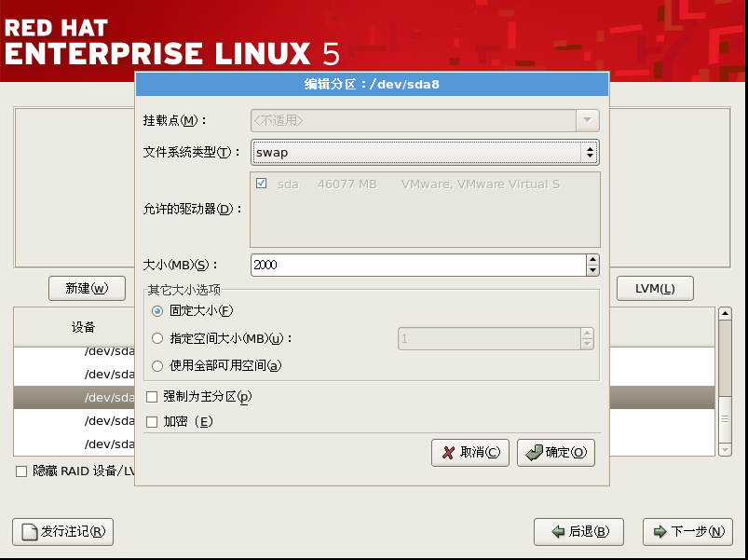This screenshot has height=560, width=748.
Task: Click the green next arrow icon
Action: pyautogui.click(x=660, y=531)
